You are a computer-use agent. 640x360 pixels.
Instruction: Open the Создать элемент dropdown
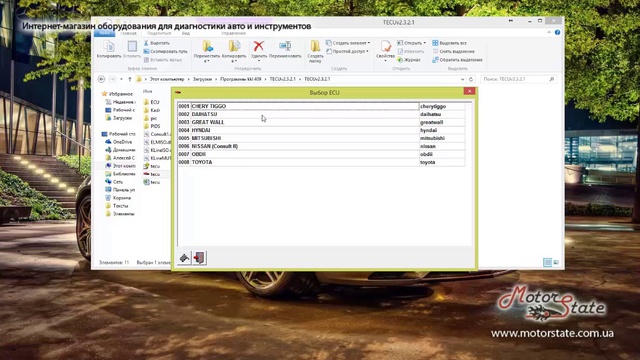tap(348, 43)
